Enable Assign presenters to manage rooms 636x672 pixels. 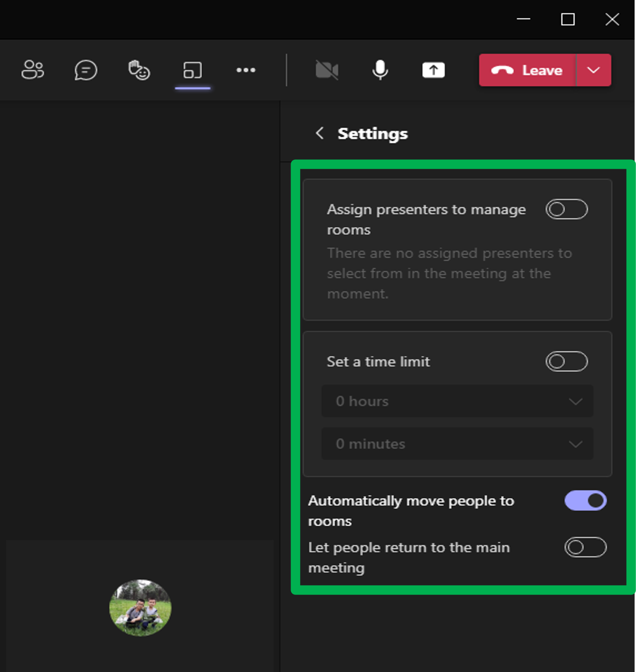coord(566,209)
